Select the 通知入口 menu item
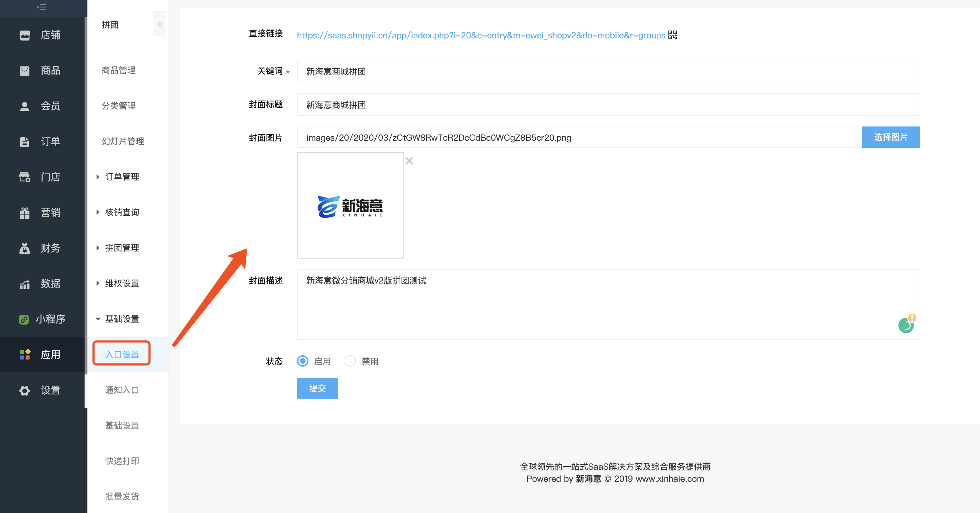Viewport: 980px width, 513px height. pyautogui.click(x=122, y=390)
